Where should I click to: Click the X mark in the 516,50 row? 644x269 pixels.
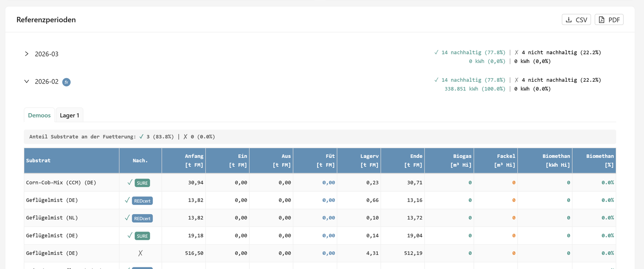140,253
